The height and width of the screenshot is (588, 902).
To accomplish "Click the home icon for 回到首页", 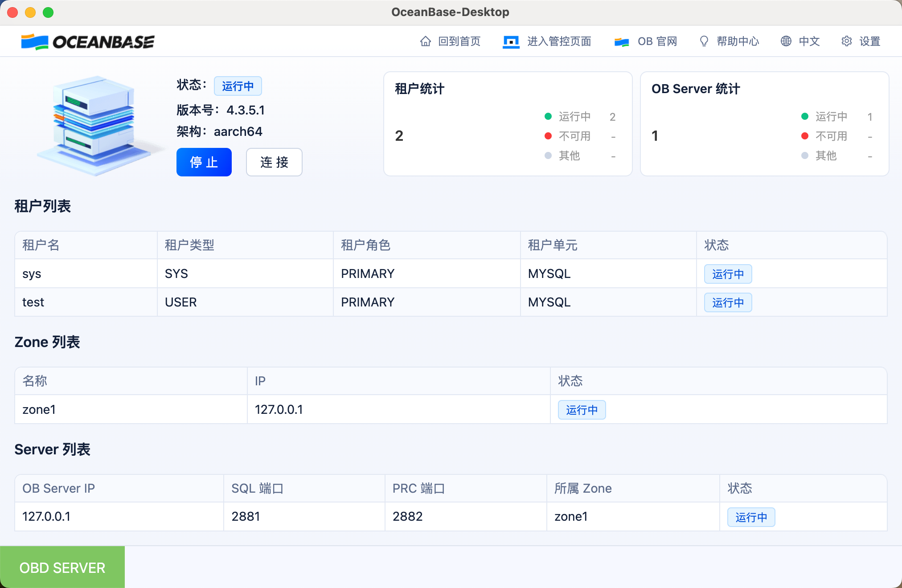I will pos(426,41).
